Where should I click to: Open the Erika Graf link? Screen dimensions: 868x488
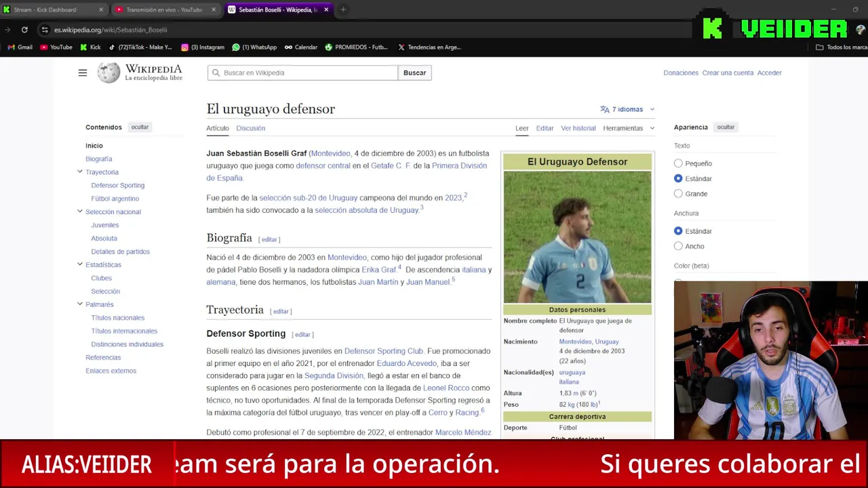(x=379, y=270)
